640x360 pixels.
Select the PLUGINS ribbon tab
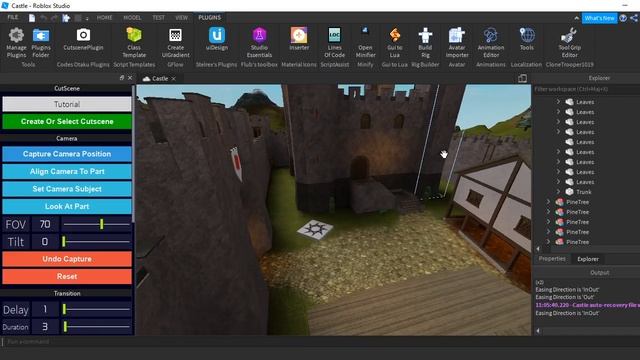click(209, 18)
